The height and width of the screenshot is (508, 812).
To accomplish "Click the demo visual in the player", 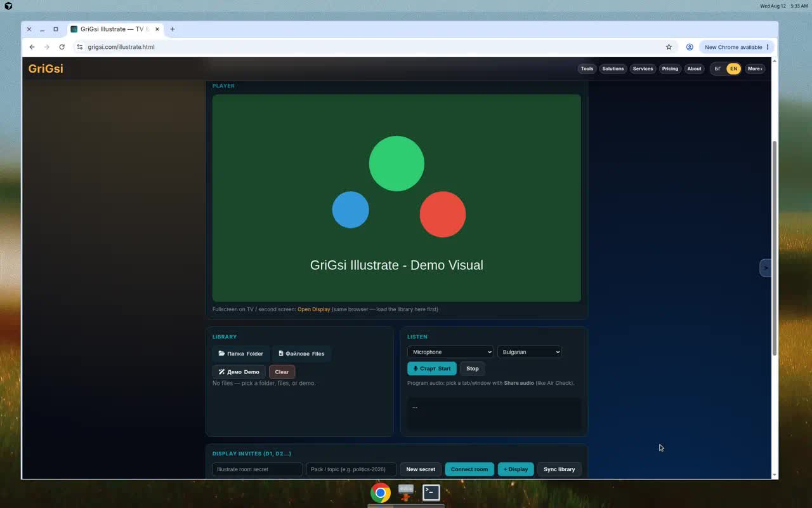I will click(x=396, y=198).
